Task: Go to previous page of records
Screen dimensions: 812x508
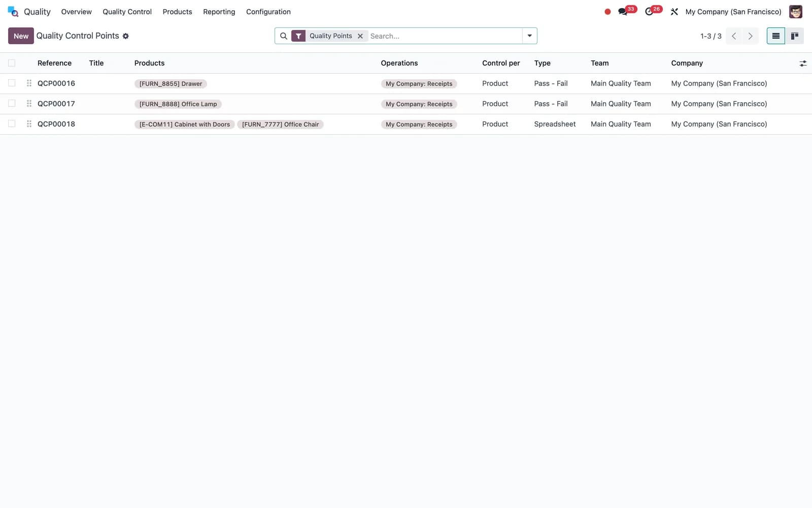Action: (734, 36)
